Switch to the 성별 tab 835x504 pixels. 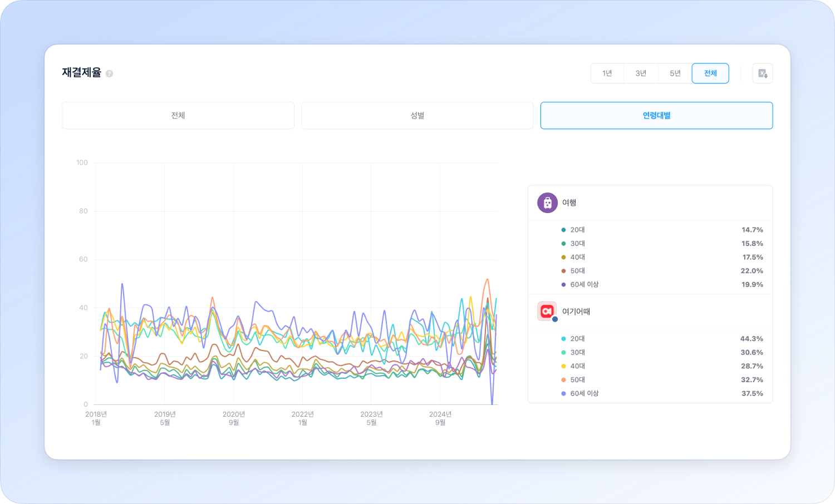pyautogui.click(x=417, y=116)
